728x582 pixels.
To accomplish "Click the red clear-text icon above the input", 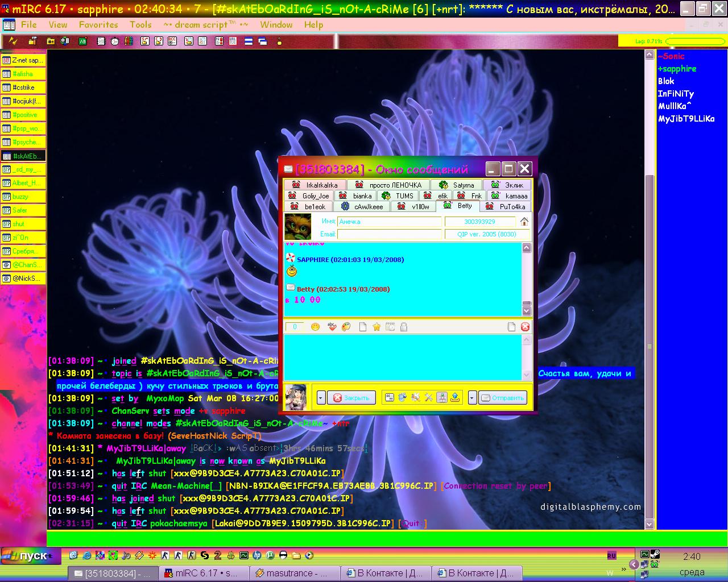I will pos(525,327).
